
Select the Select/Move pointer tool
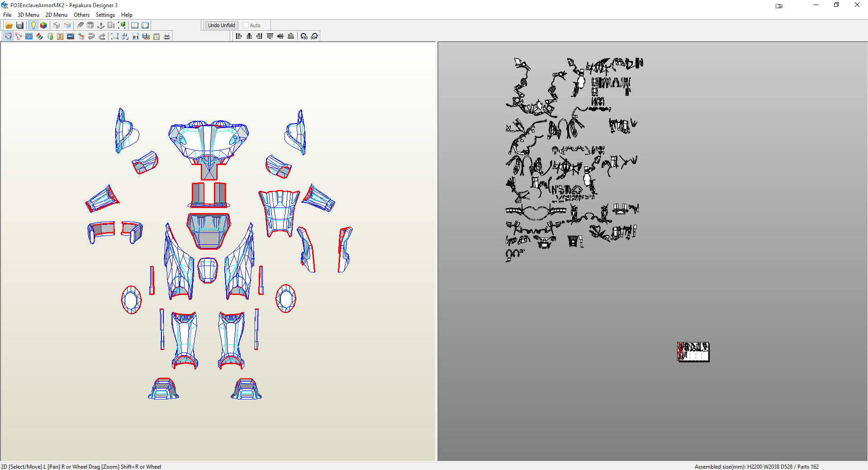(x=8, y=36)
